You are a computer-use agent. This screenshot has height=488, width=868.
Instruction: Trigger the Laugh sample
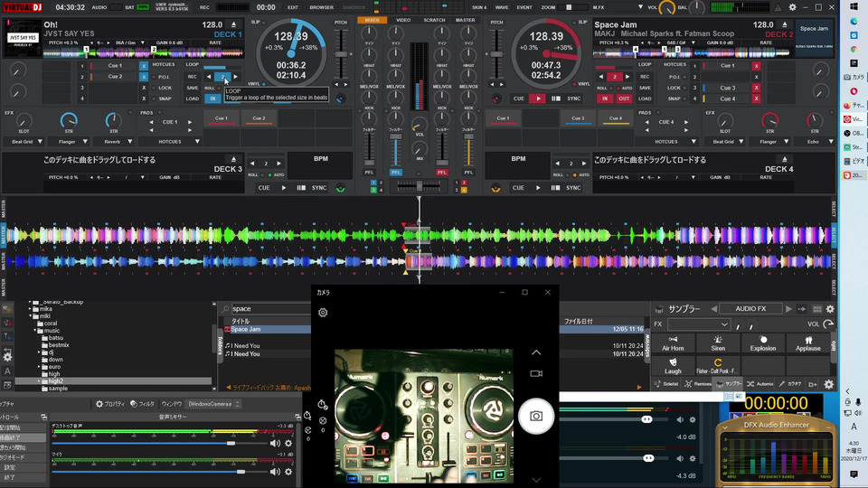coord(673,366)
